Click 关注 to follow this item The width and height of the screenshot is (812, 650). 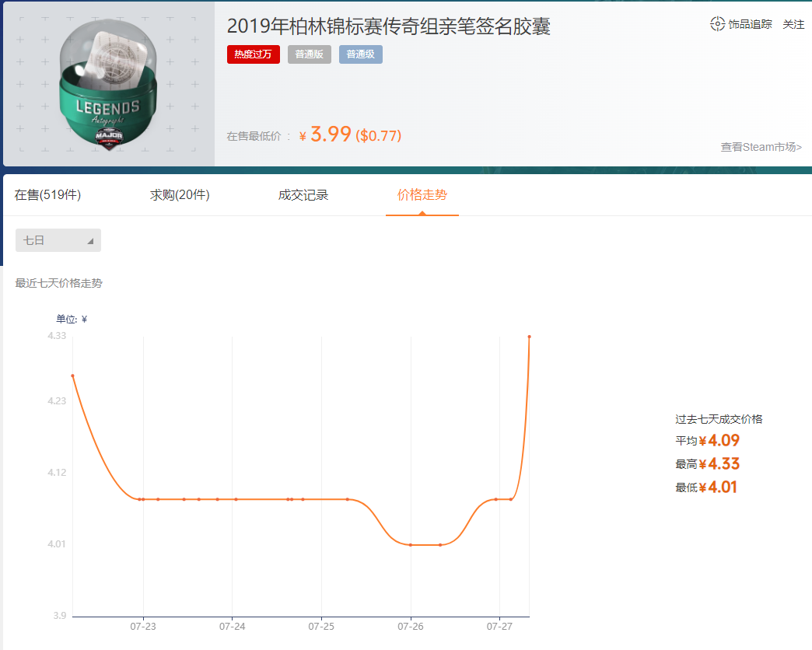click(793, 24)
